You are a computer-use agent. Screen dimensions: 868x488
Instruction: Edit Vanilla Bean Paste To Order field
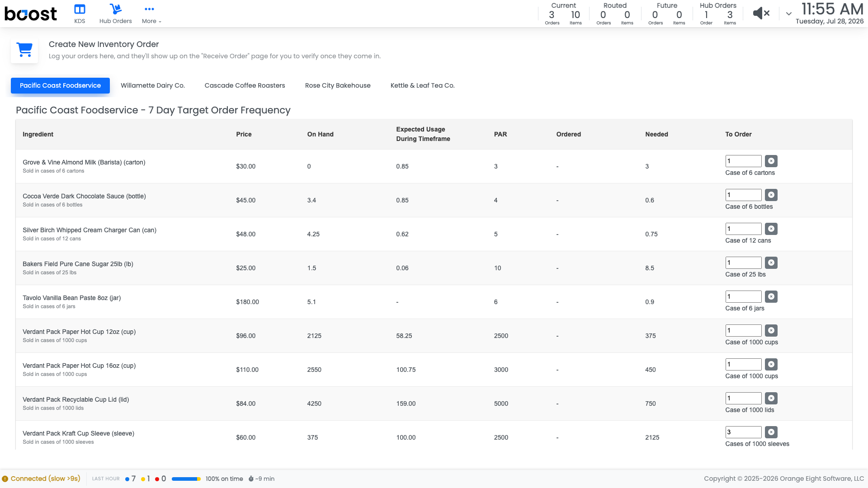click(x=743, y=296)
